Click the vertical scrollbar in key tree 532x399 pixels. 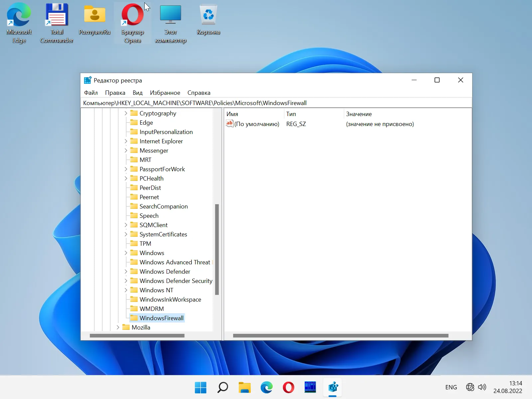[217, 249]
